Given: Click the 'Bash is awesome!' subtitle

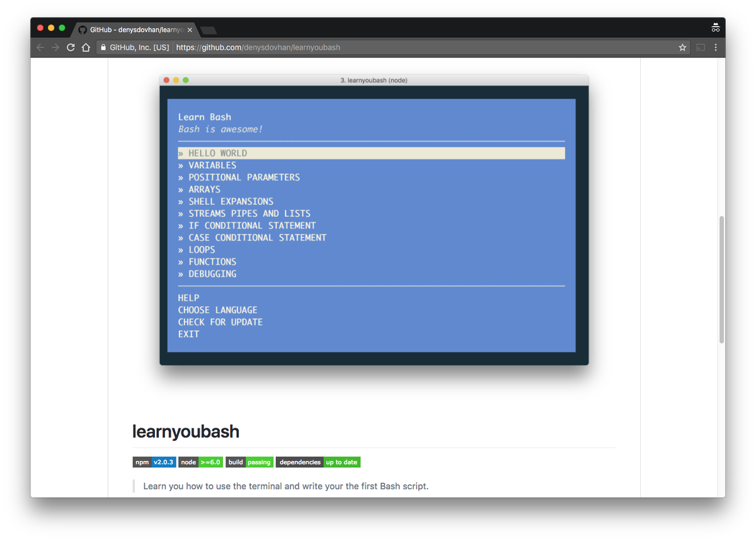Looking at the screenshot, I should (x=220, y=129).
